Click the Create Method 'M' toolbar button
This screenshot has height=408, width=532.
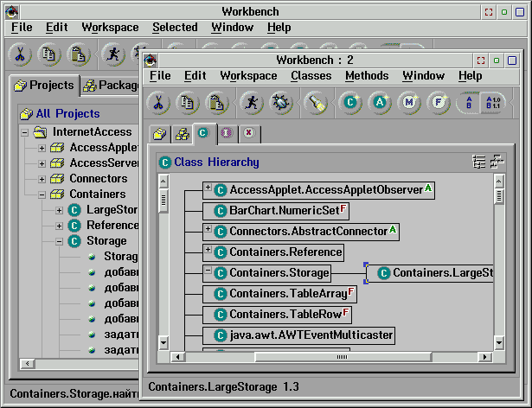(408, 103)
